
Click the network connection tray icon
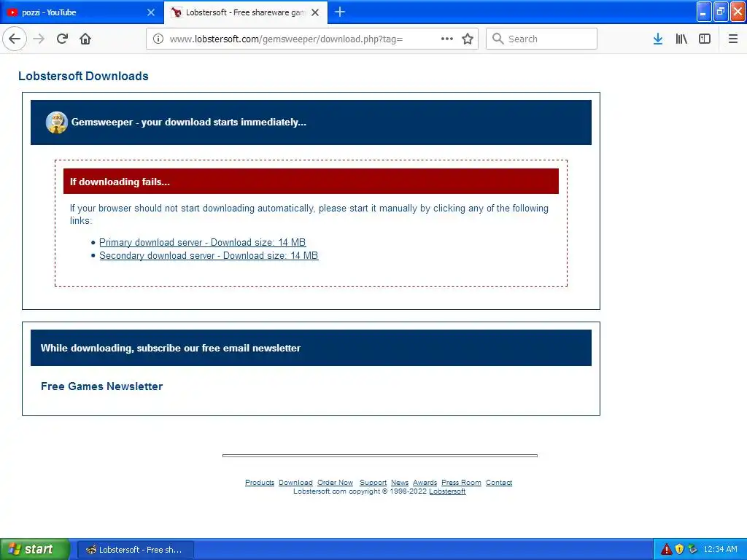pos(693,550)
